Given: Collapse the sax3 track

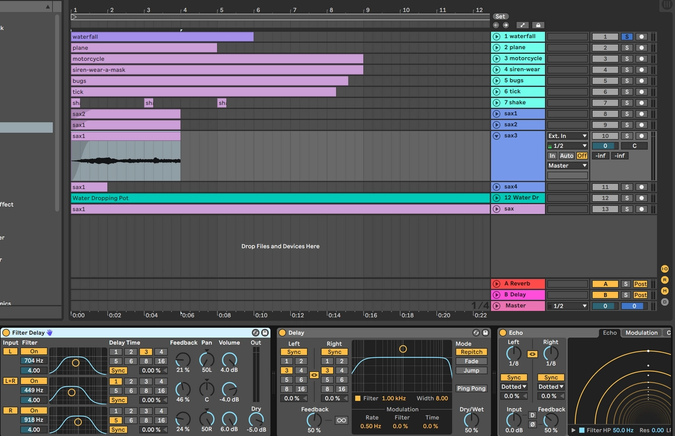Looking at the screenshot, I should point(496,135).
